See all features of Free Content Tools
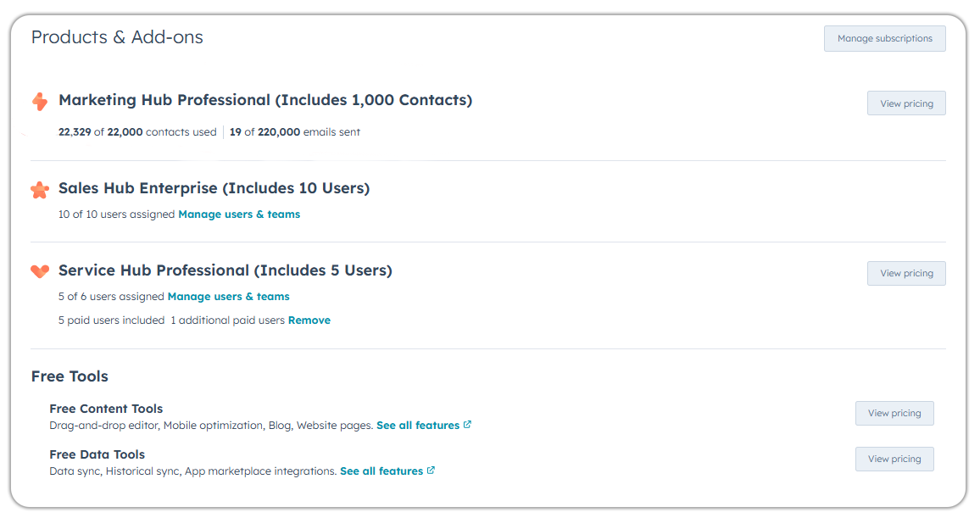This screenshot has width=980, height=518. click(418, 426)
